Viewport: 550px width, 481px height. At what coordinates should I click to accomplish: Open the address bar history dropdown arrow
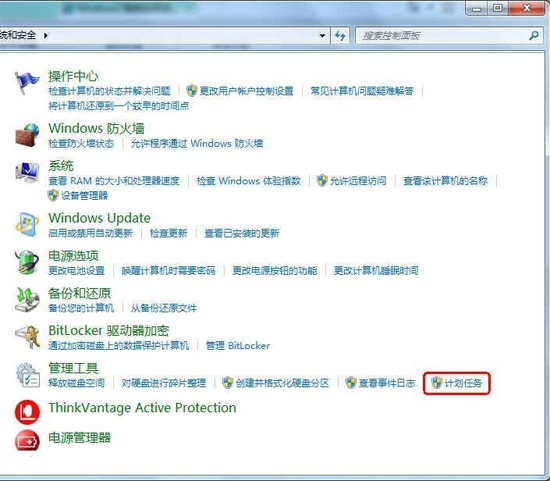point(322,35)
